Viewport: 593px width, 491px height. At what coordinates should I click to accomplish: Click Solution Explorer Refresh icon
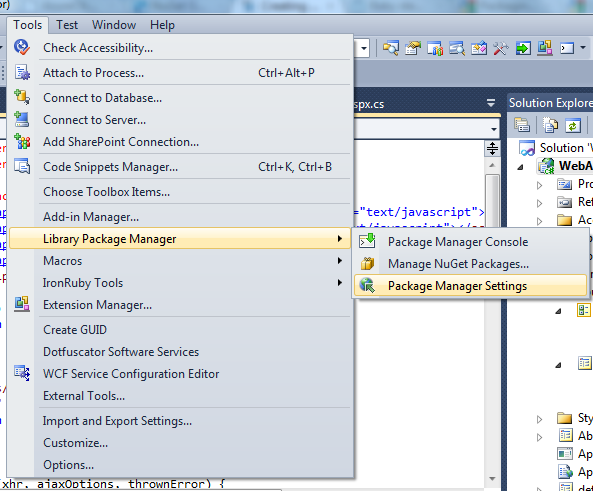pyautogui.click(x=573, y=125)
